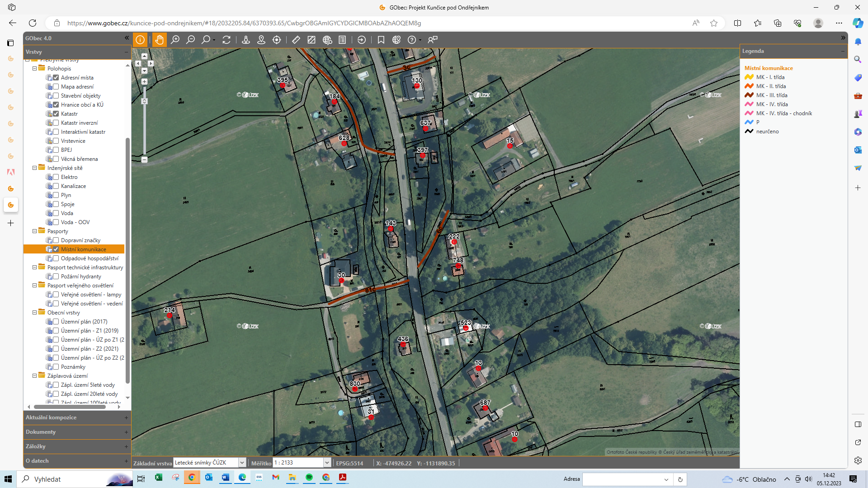This screenshot has width=868, height=488.
Task: Open the Měřítko scale dropdown
Action: (x=327, y=463)
